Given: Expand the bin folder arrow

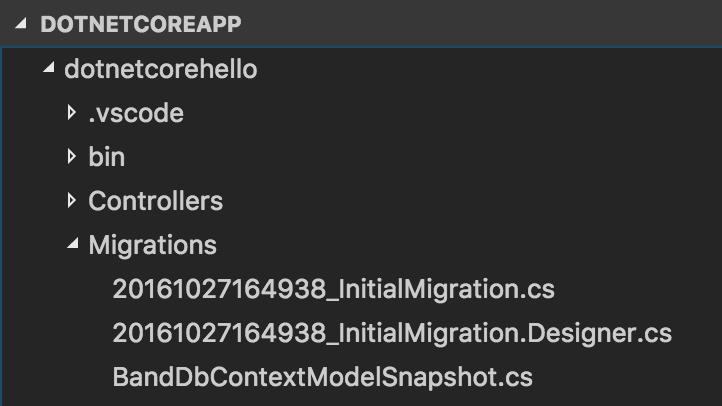Looking at the screenshot, I should 71,157.
